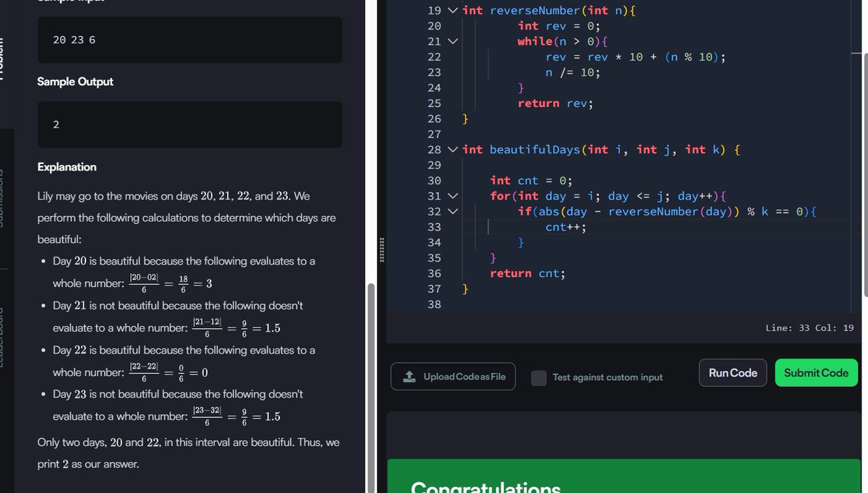Screen dimensions: 868x493
Task: Click the |23−32|/6 = 9/6 = 1.5 formula
Action: [x=235, y=416]
